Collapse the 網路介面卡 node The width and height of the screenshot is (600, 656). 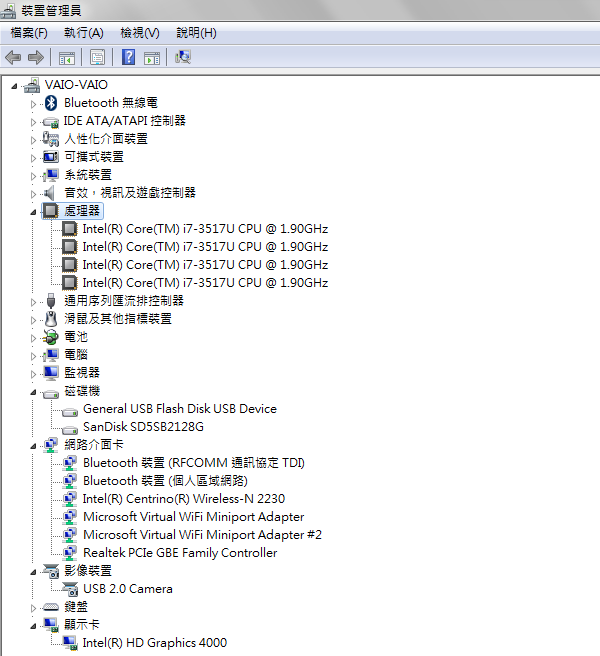point(33,446)
